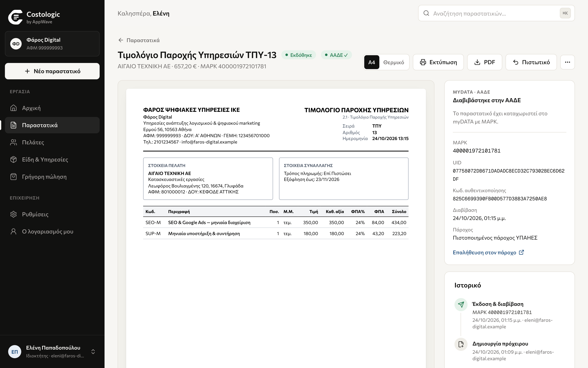Click the ⌘K shortcut badge
The height and width of the screenshot is (368, 588).
565,13
